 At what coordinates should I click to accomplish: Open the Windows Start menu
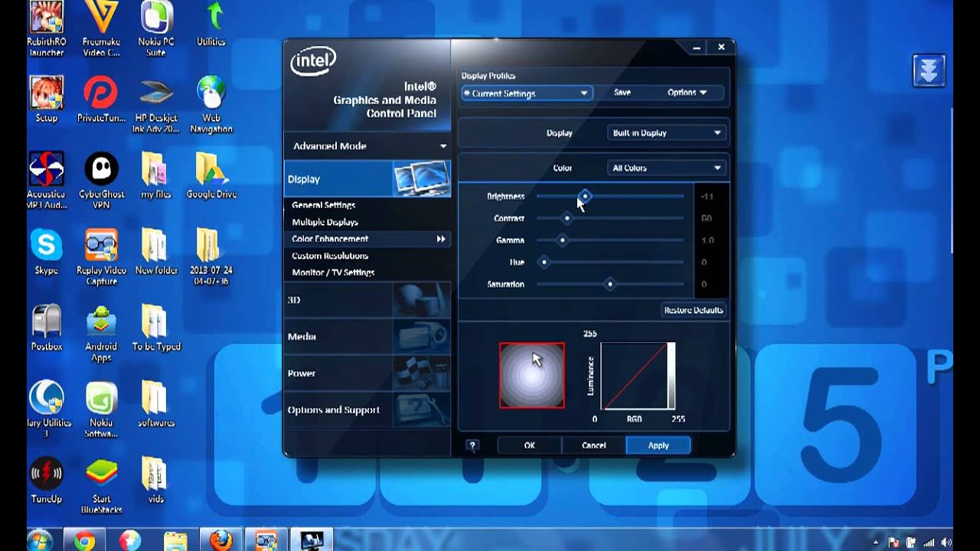(x=39, y=540)
